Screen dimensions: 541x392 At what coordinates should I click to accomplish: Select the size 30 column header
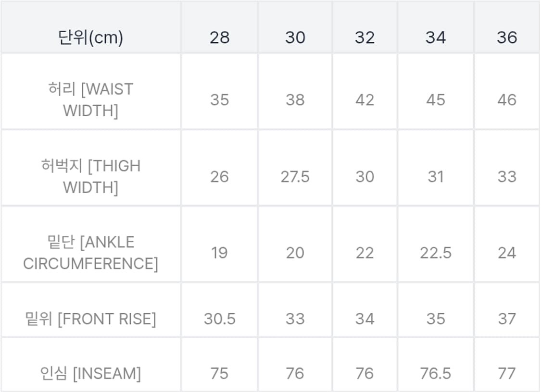coord(295,37)
